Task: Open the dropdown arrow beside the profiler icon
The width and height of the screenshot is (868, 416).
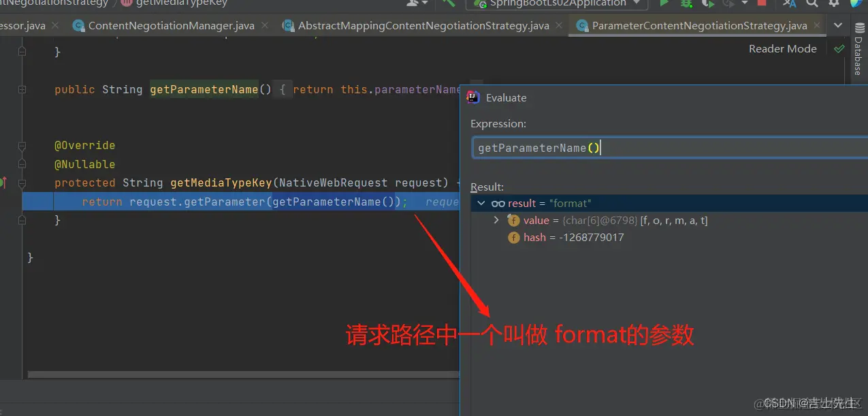Action: (x=745, y=3)
